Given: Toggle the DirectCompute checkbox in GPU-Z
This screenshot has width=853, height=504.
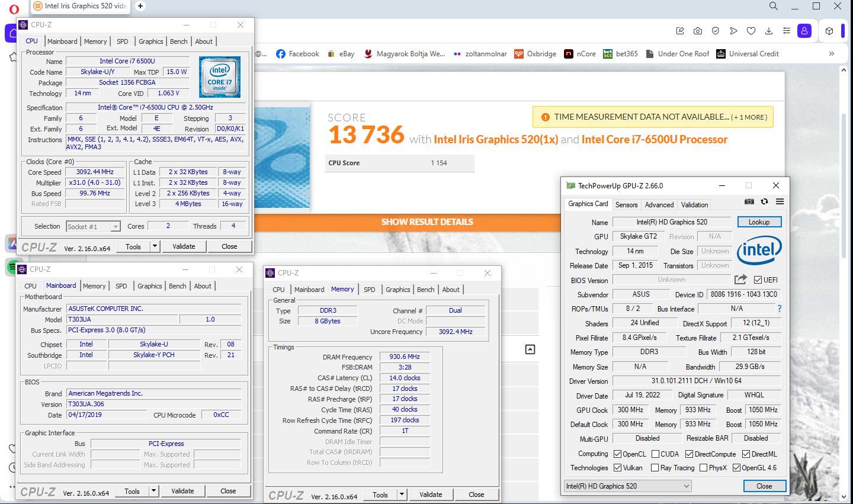Looking at the screenshot, I should [689, 454].
